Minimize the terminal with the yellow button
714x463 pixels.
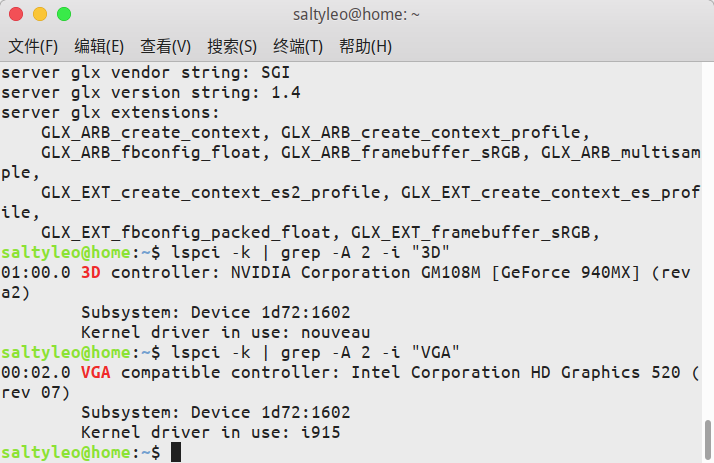pos(40,15)
